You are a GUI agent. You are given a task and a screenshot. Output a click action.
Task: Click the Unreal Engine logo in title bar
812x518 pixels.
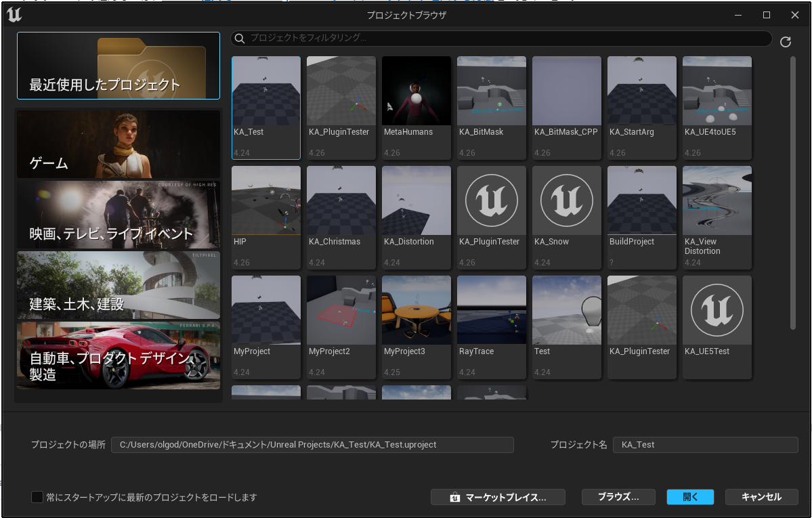point(14,14)
